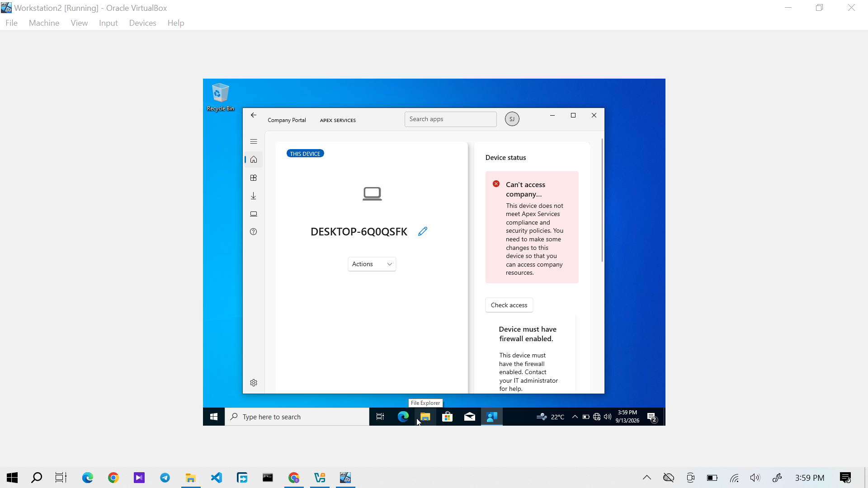Click the Check access button

(509, 305)
